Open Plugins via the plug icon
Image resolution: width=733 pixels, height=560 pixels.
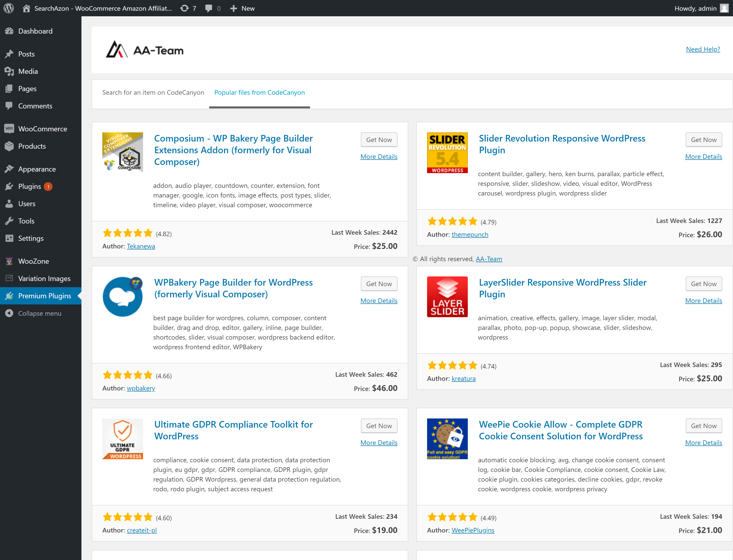coord(9,186)
